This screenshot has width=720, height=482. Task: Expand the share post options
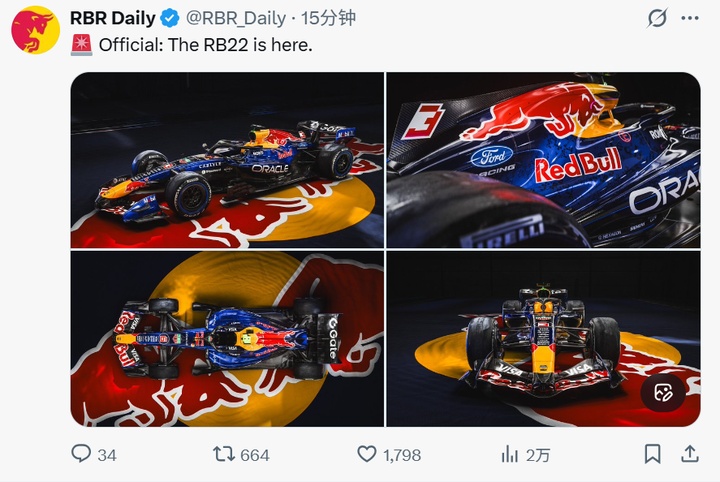[x=689, y=454]
